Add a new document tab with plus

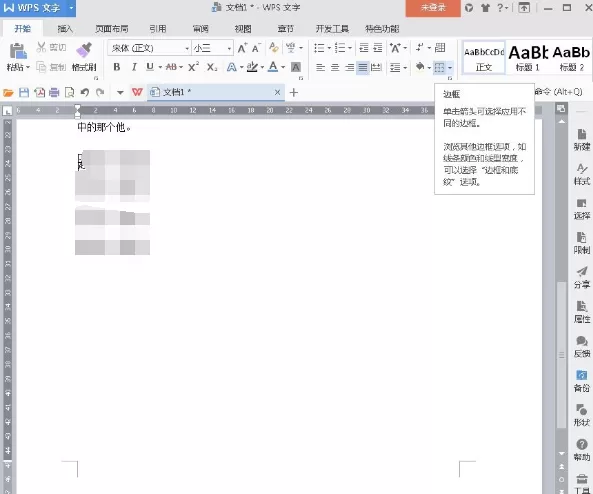coord(294,92)
